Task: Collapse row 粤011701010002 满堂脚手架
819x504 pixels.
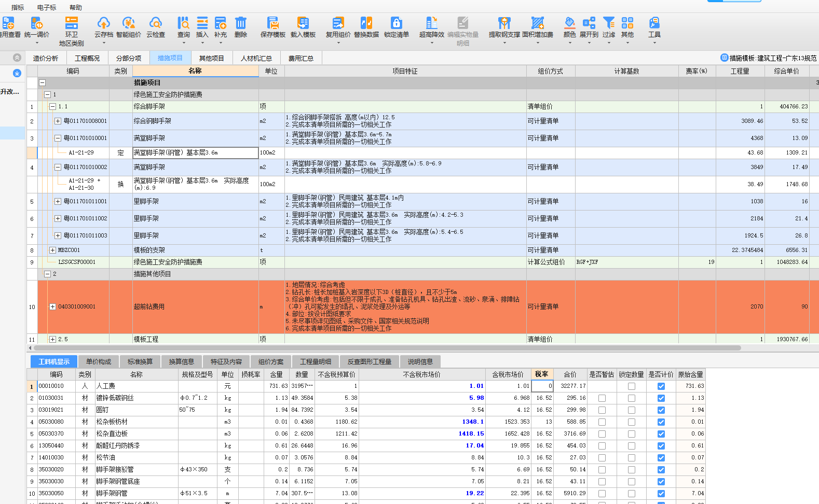Action: click(58, 167)
